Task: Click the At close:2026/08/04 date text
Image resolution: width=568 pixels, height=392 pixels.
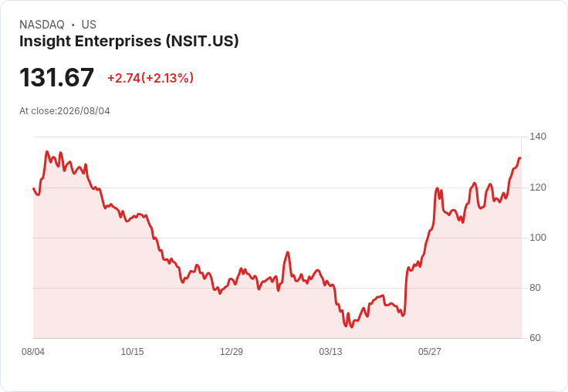Action: (x=65, y=111)
